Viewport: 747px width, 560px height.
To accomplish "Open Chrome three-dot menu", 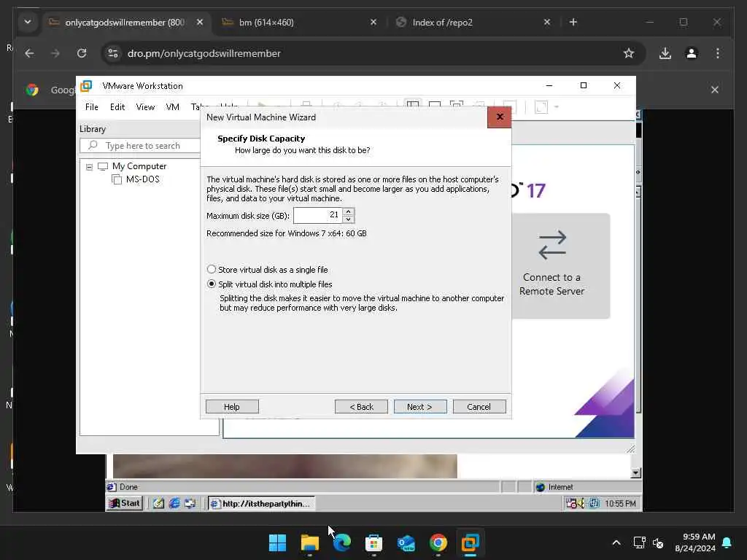I will coord(718,53).
